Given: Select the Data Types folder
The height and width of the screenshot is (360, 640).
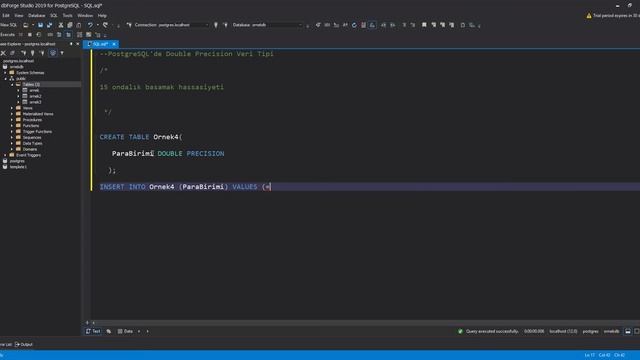Looking at the screenshot, I should [32, 143].
